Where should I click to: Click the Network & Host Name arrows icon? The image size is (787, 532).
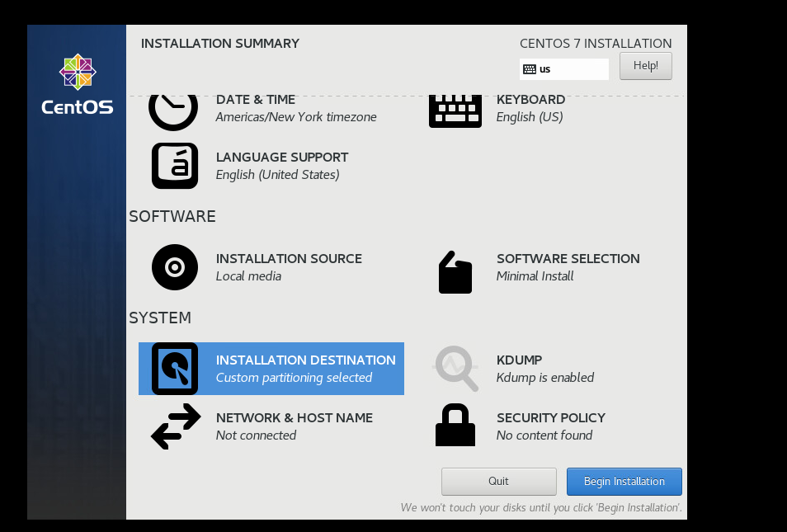[x=176, y=426]
